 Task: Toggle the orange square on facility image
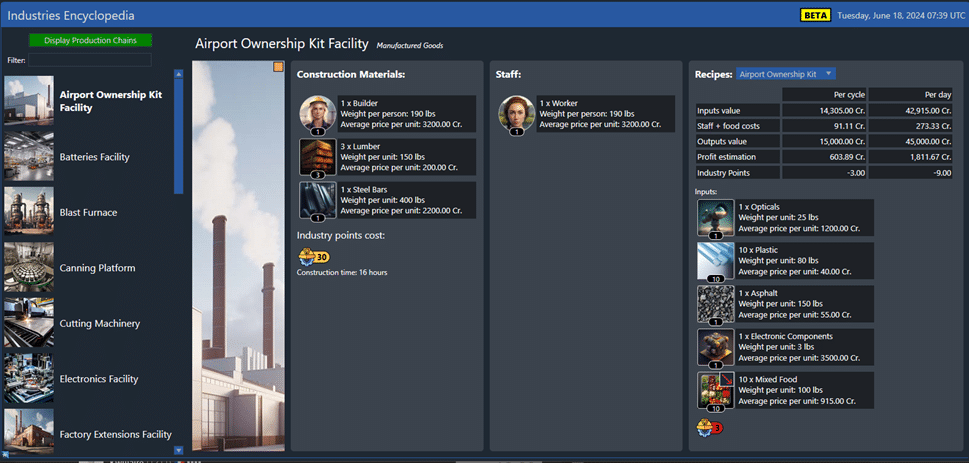click(x=279, y=67)
